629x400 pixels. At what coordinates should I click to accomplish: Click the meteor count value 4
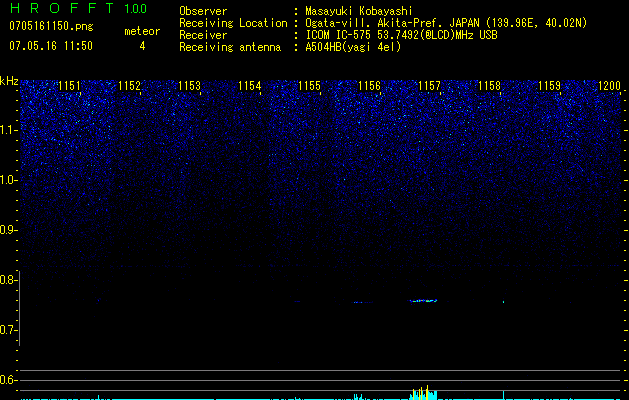tap(142, 46)
